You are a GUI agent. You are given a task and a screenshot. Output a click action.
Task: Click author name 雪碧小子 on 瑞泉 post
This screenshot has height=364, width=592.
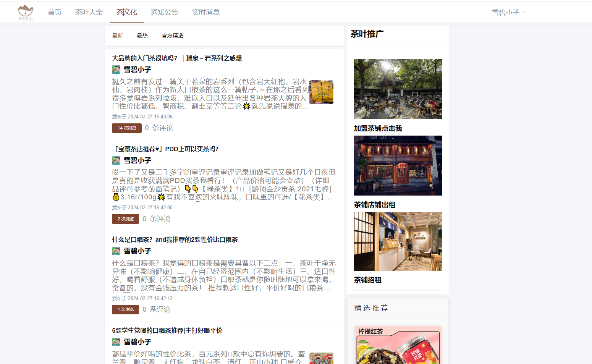tap(137, 70)
